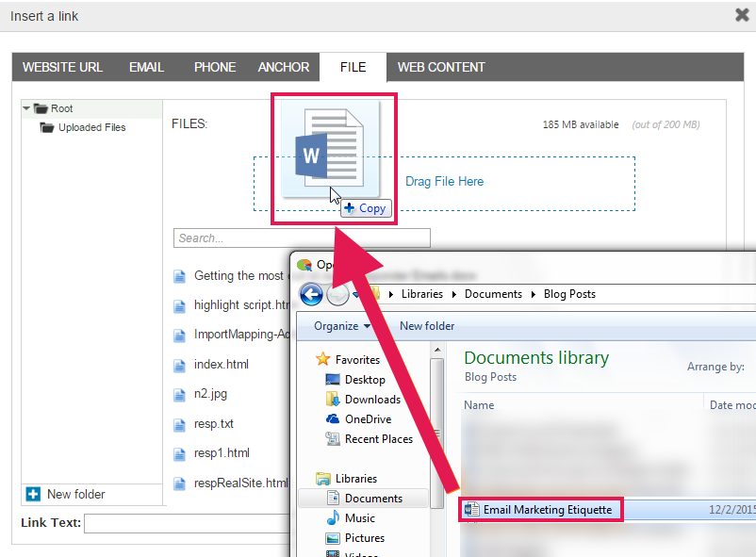756x557 pixels.
Task: Click the Open dialog app icon
Action: point(304,265)
